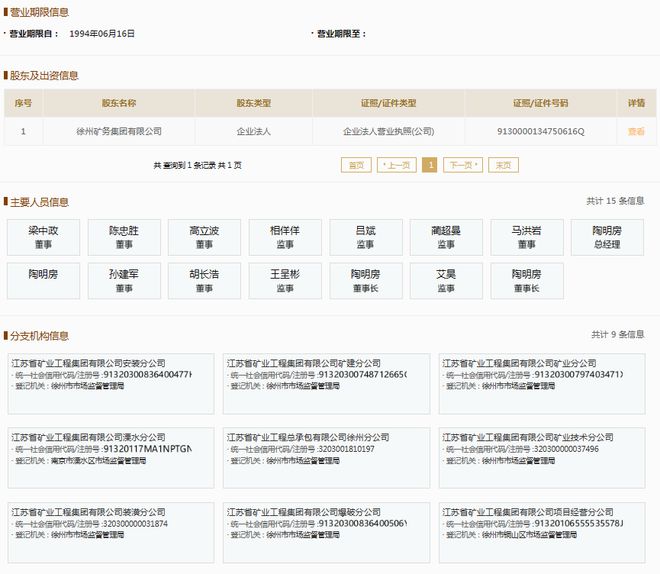Image resolution: width=660 pixels, height=574 pixels.
Task: Select the 胡长浩 director card
Action: 204,280
